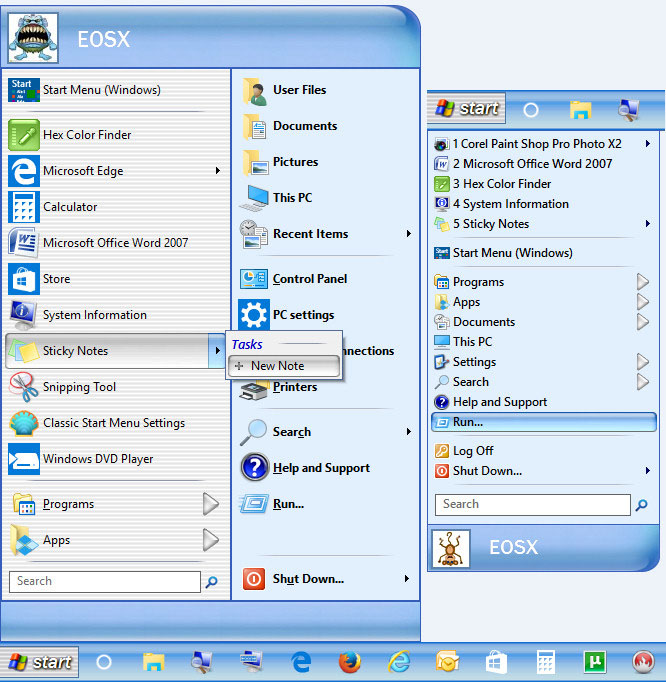Image resolution: width=666 pixels, height=682 pixels.
Task: Expand Settings arrow in the small start menu
Action: [x=643, y=362]
